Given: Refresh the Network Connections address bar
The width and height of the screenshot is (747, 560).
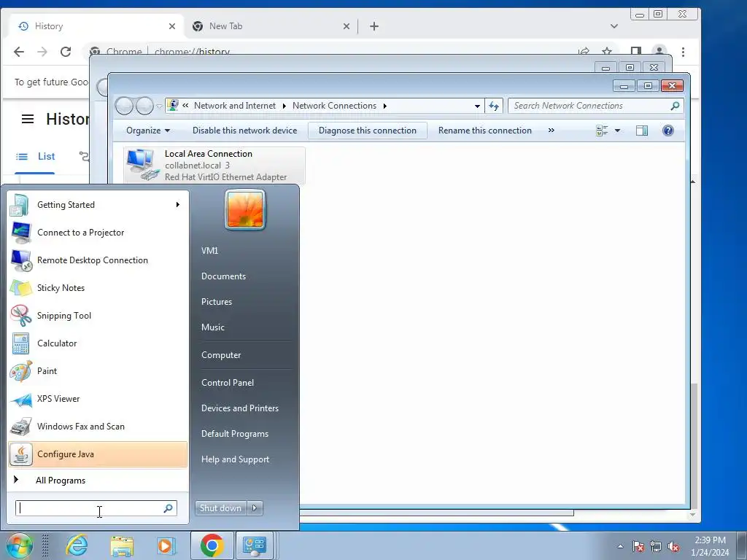Looking at the screenshot, I should (x=494, y=106).
